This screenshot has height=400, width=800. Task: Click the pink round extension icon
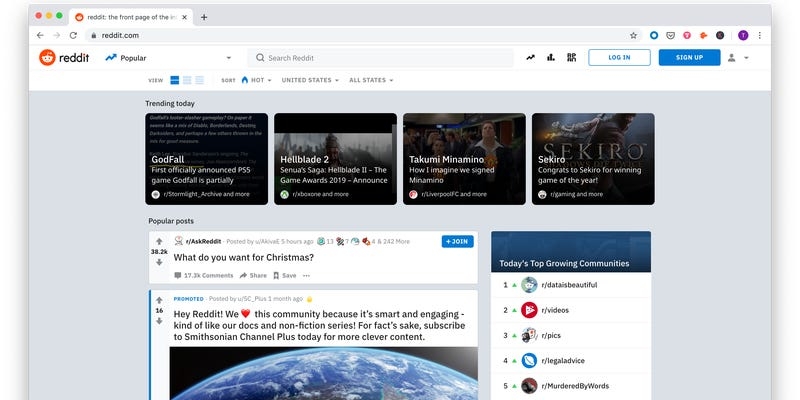(x=687, y=35)
